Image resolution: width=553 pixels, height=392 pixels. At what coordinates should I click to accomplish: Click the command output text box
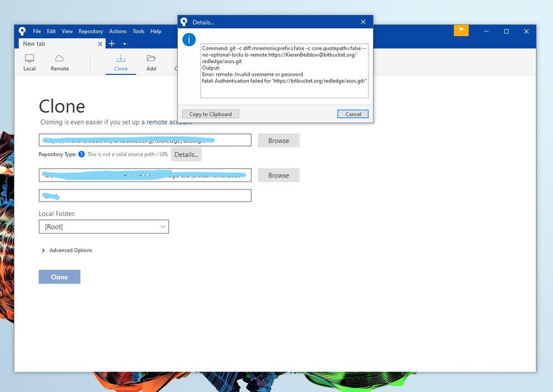(x=284, y=71)
